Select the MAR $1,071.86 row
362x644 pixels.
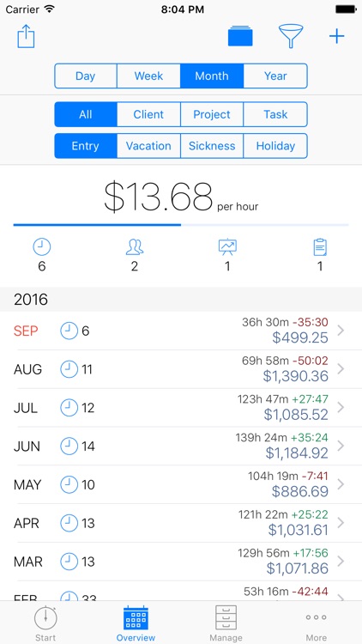[181, 562]
